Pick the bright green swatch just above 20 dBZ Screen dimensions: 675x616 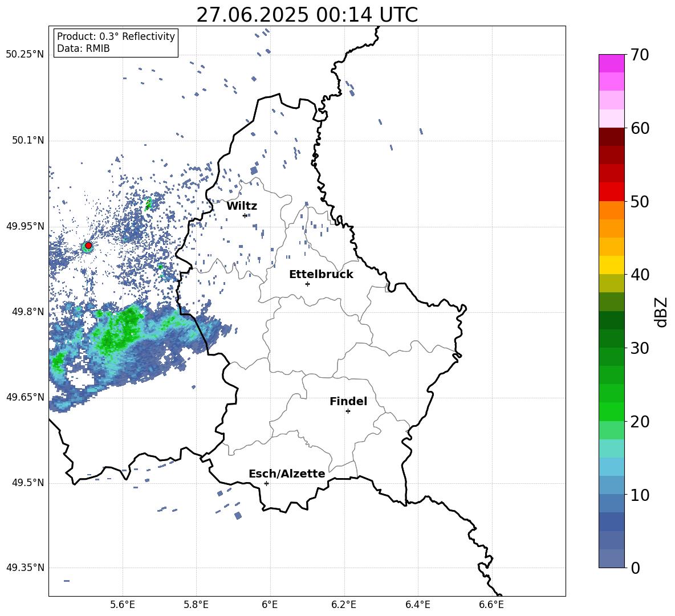coord(611,412)
